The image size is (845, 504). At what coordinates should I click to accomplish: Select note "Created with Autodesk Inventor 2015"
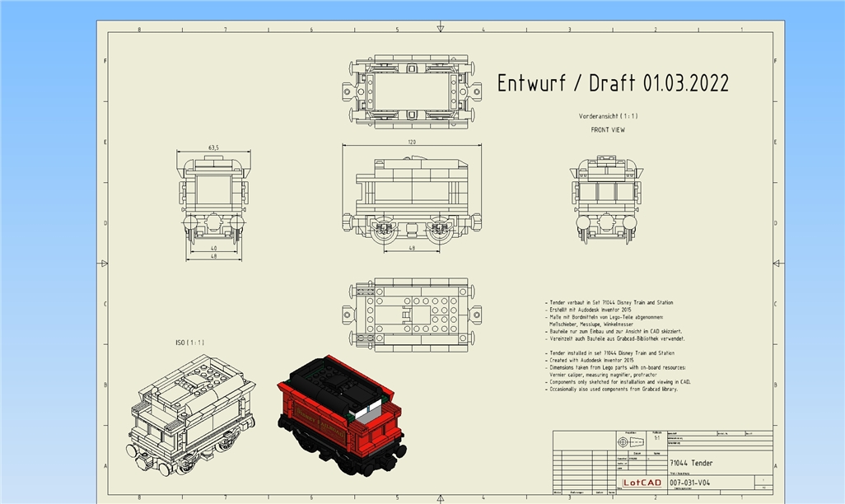(590, 360)
